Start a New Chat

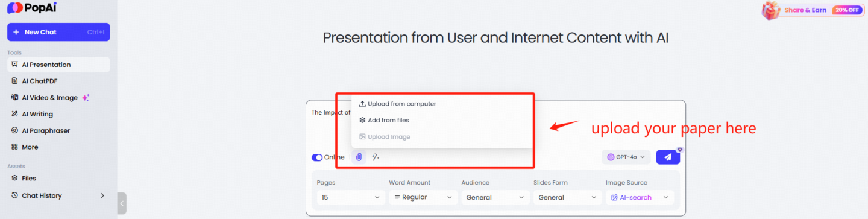tap(58, 32)
